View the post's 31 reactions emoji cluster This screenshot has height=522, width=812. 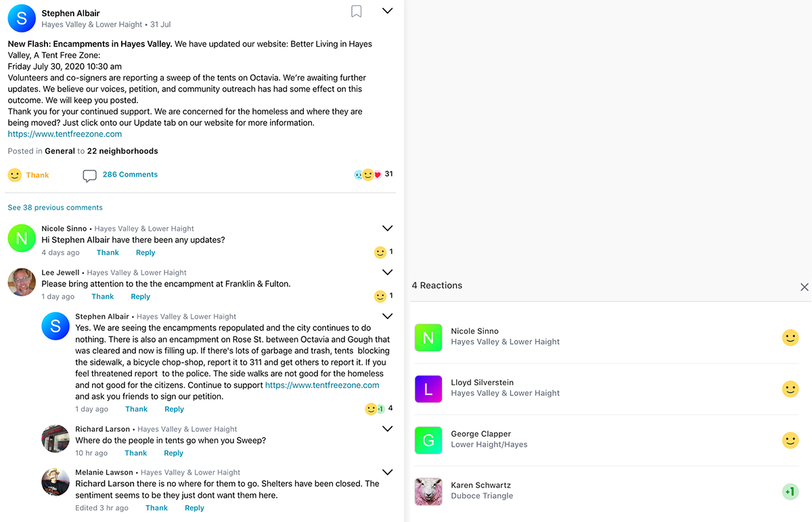click(x=368, y=175)
